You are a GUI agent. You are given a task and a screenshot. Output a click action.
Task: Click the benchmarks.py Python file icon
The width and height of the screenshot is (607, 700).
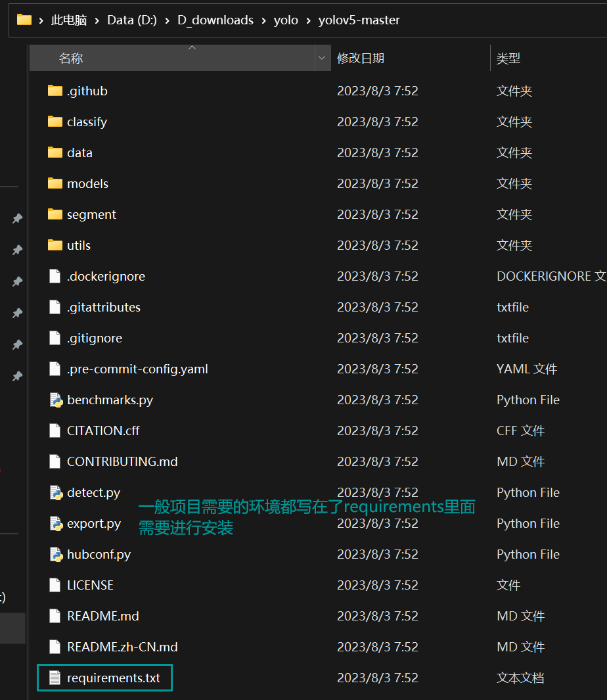(x=56, y=400)
